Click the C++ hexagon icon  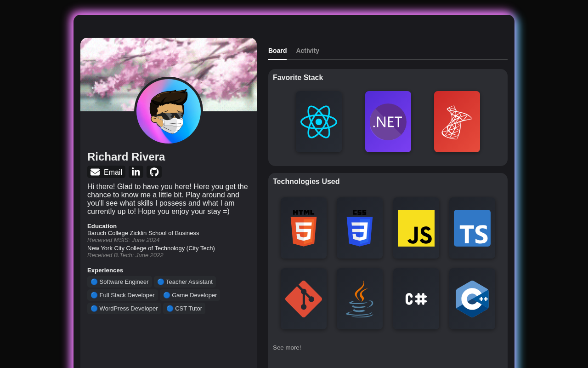coord(472,299)
